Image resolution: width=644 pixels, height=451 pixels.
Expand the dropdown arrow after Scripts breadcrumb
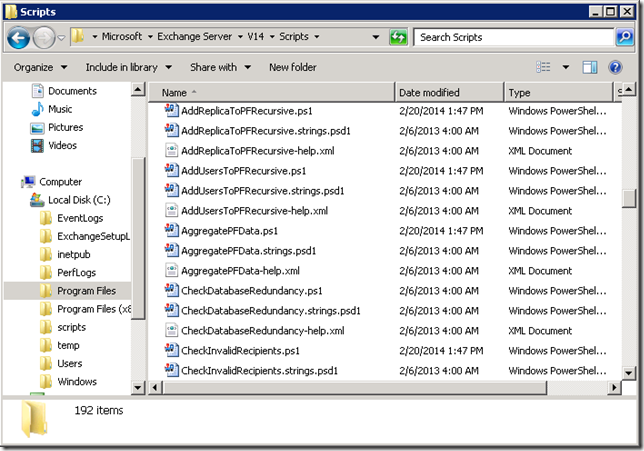point(317,37)
